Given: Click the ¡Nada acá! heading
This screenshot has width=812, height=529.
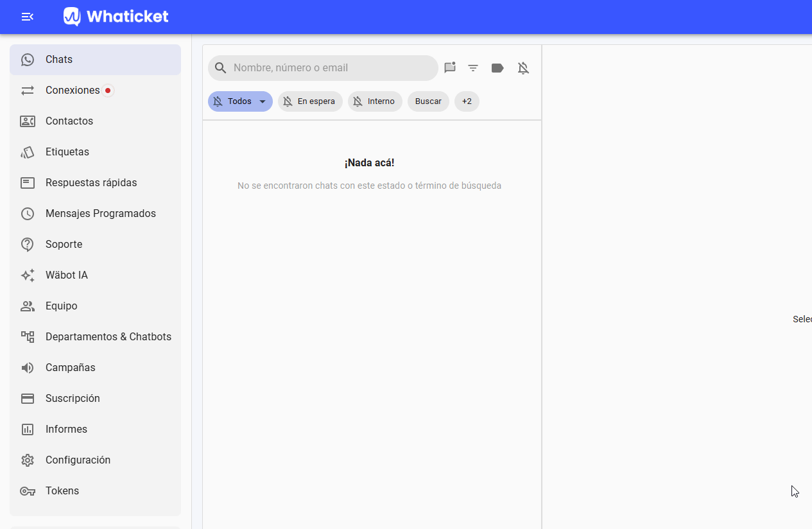Looking at the screenshot, I should click(369, 163).
